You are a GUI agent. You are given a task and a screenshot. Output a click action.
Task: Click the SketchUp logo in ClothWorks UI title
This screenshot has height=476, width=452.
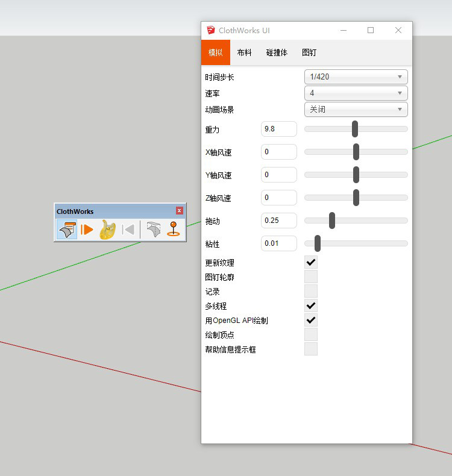211,30
